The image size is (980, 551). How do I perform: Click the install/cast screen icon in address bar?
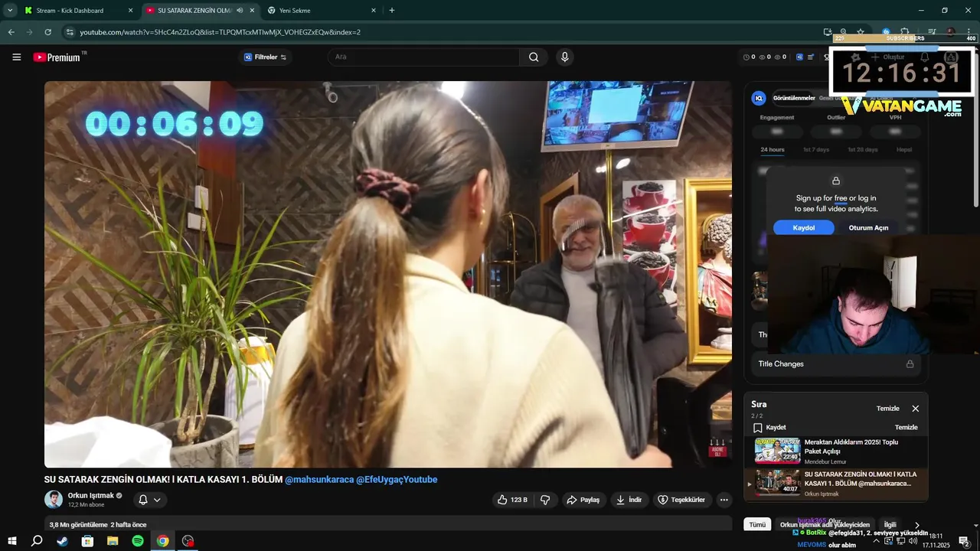pos(828,32)
